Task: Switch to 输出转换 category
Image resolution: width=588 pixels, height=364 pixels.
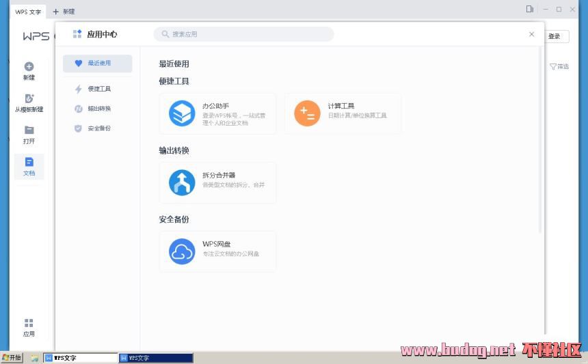Action: click(x=98, y=109)
